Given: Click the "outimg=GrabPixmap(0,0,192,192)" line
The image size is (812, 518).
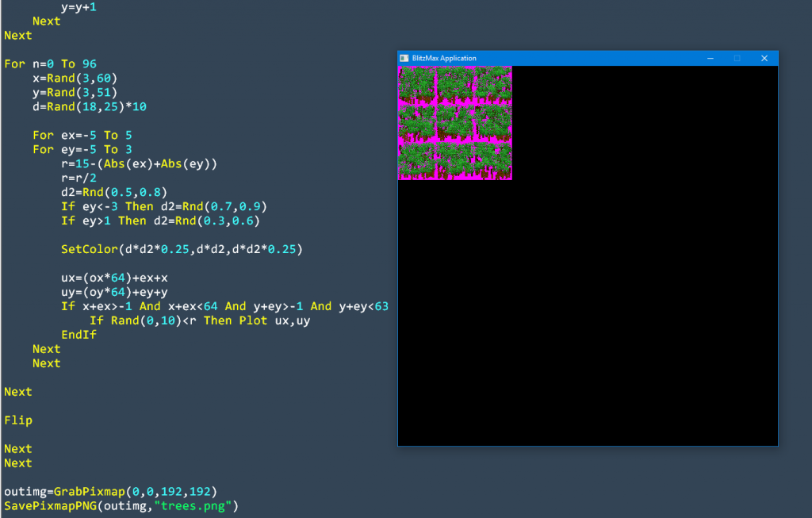Looking at the screenshot, I should [x=111, y=492].
